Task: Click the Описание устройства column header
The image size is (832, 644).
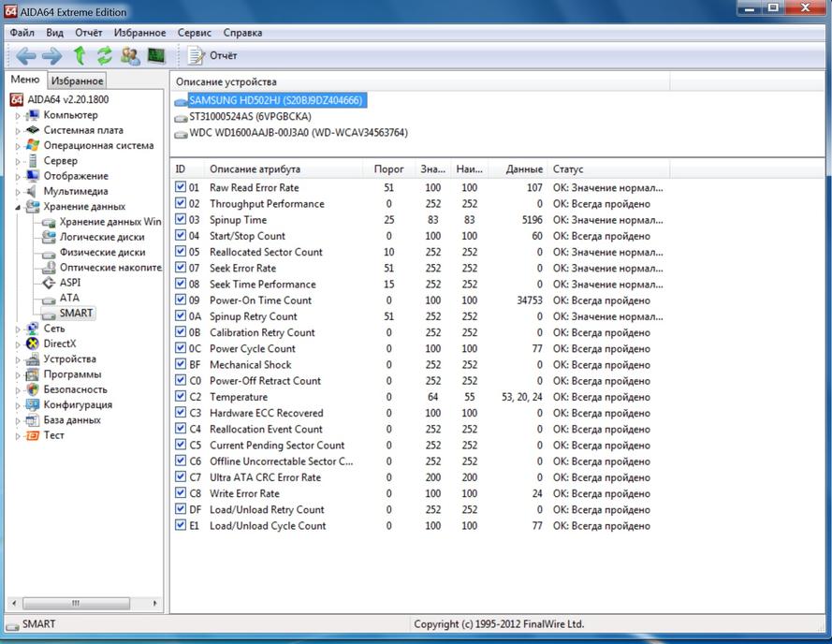Action: (419, 81)
